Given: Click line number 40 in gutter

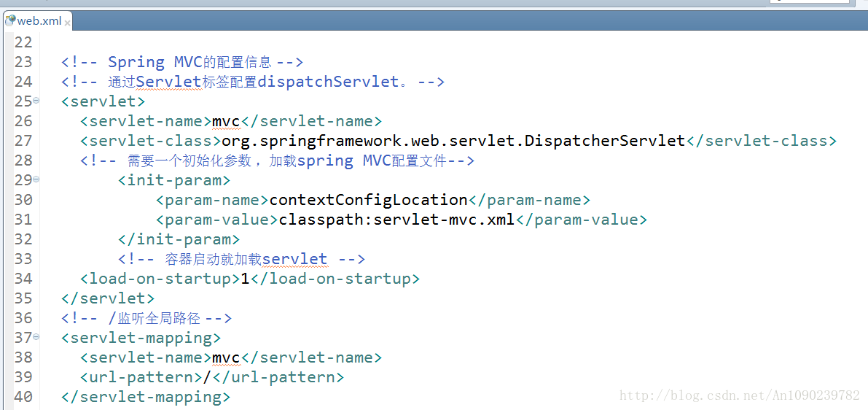Looking at the screenshot, I should (x=23, y=397).
